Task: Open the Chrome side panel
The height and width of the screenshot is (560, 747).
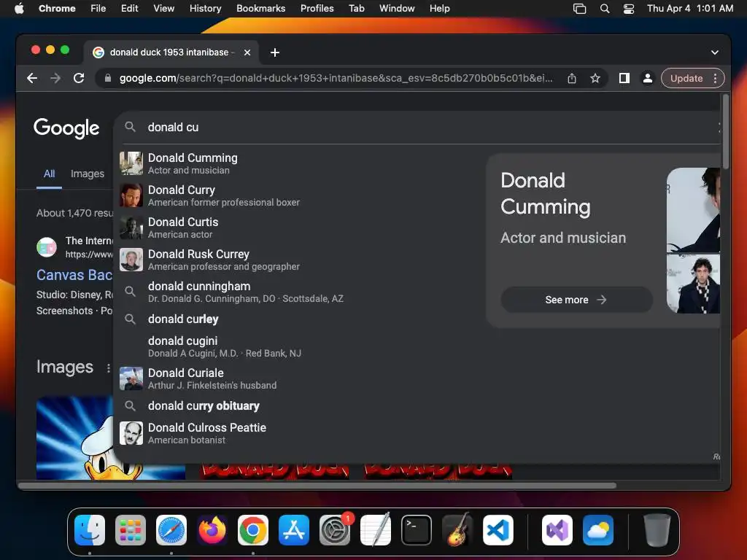Action: pos(624,78)
